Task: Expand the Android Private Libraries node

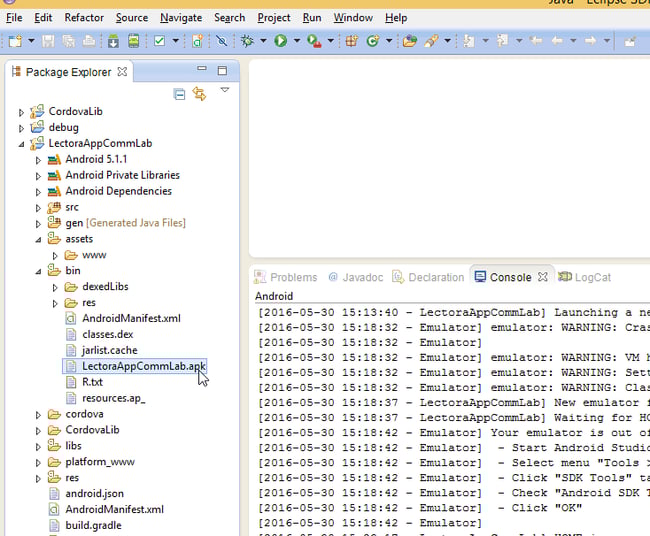Action: click(x=38, y=176)
